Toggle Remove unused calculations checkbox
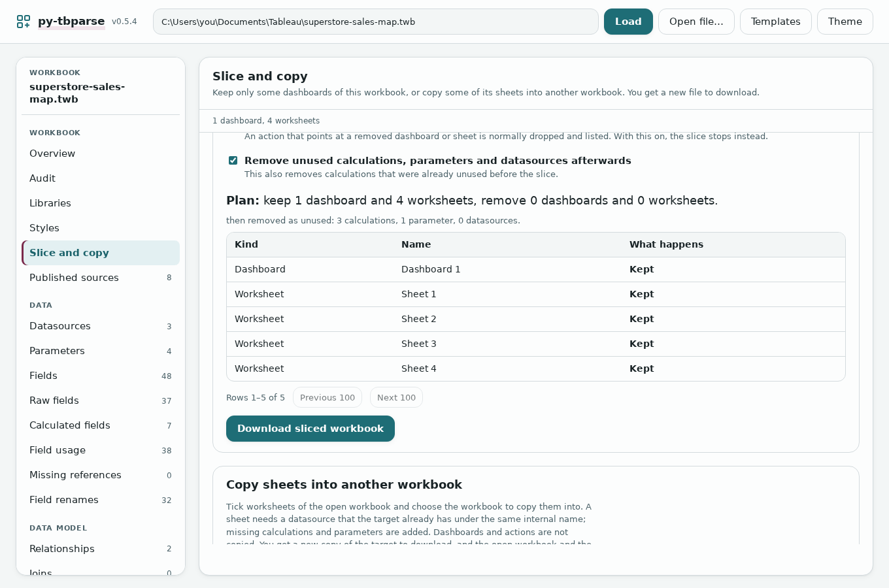 (233, 161)
